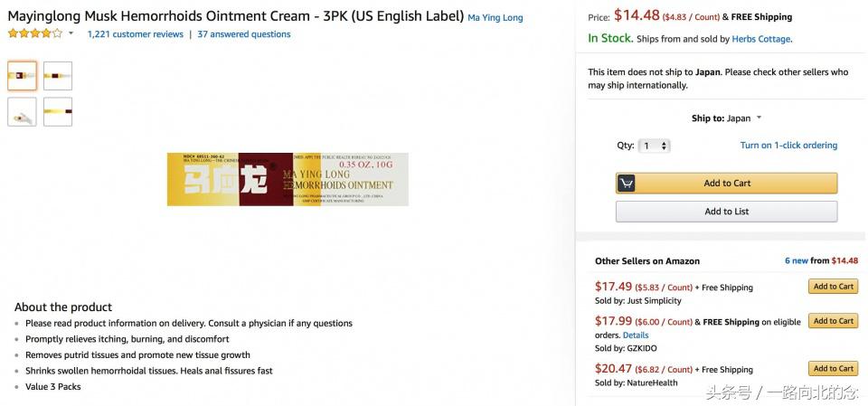This screenshot has width=868, height=406.
Task: Visit the Ma Ying Long brand link
Action: pos(495,18)
